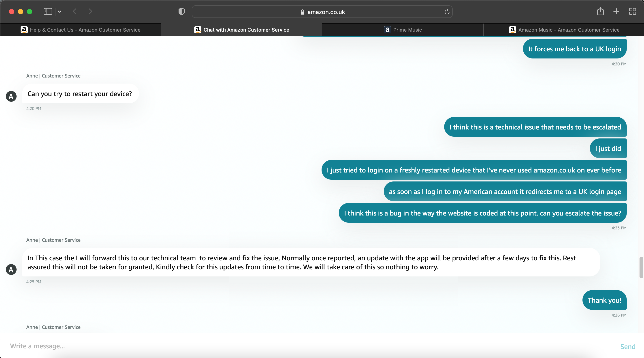Click the 'Thank you!' message bubble

[x=604, y=300]
